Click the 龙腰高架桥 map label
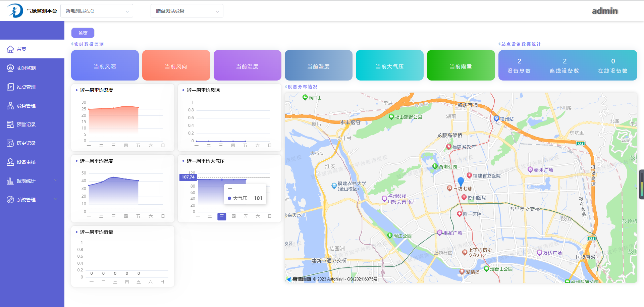 (x=449, y=135)
